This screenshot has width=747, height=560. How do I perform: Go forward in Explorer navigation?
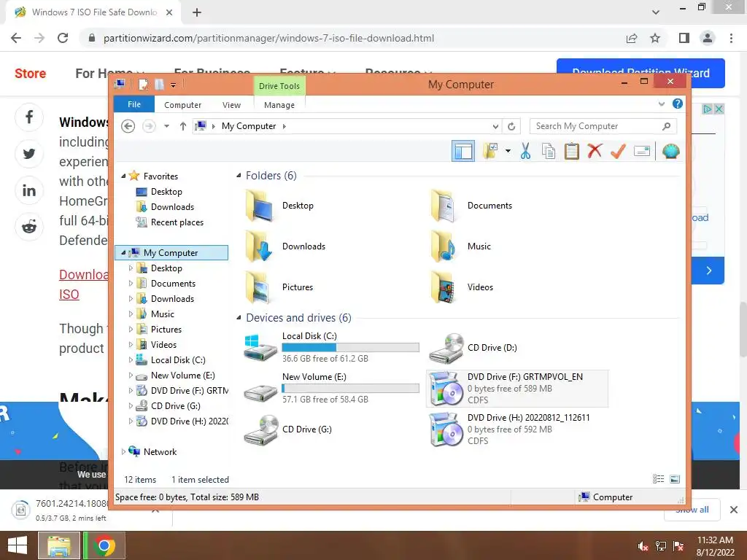(149, 126)
